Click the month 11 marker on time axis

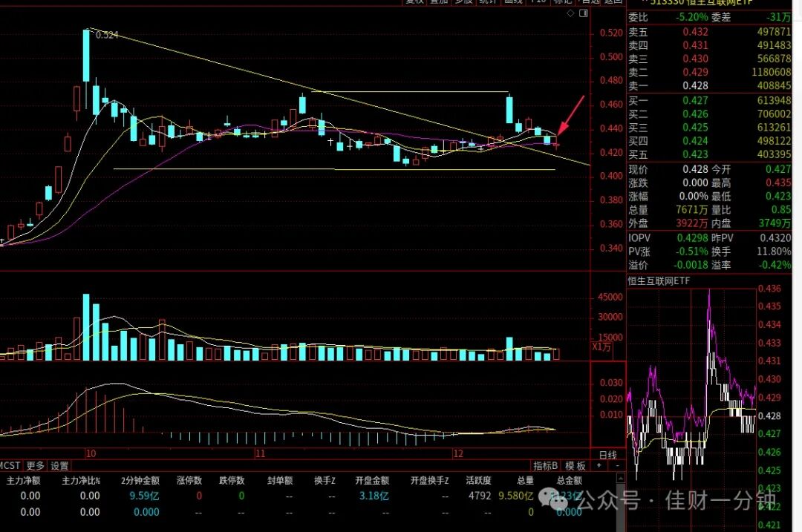click(x=261, y=453)
